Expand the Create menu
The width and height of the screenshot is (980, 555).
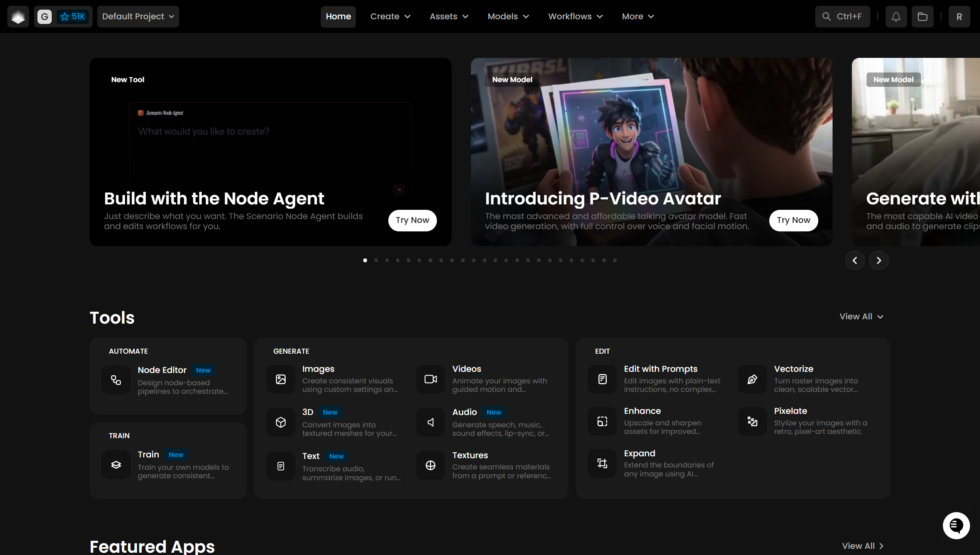coord(390,17)
